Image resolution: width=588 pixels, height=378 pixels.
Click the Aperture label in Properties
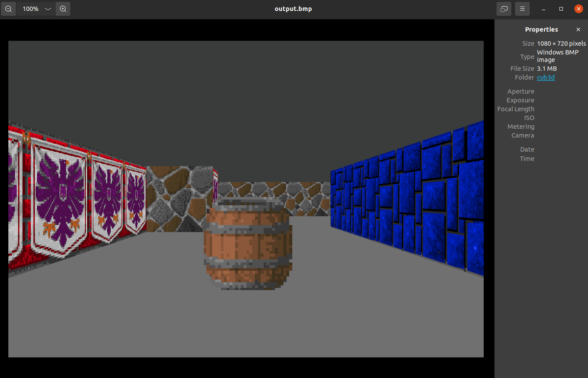tap(521, 92)
